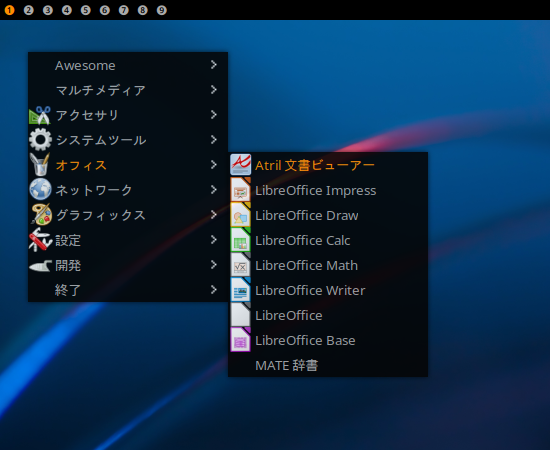Click the scissors icon beside アクセサリ
Image resolution: width=550 pixels, height=450 pixels.
pos(40,115)
